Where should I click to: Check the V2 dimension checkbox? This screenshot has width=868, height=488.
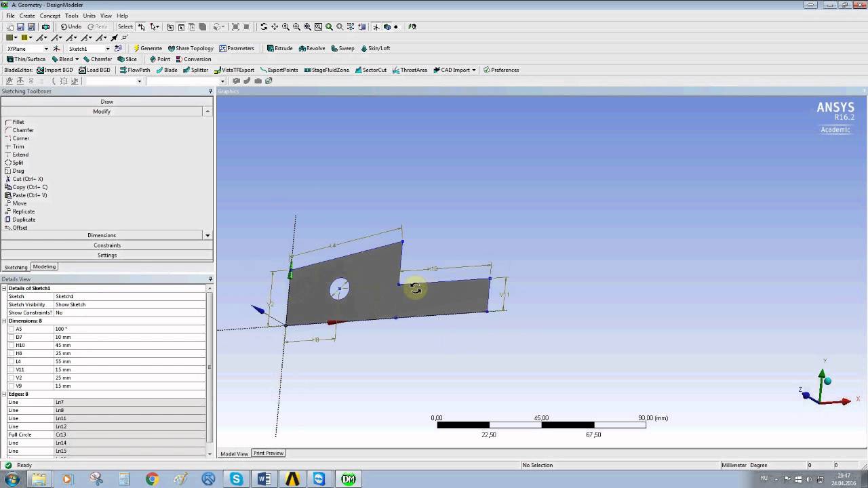11,378
